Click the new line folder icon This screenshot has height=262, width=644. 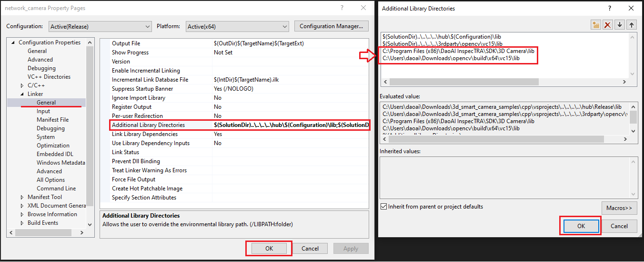pos(595,25)
